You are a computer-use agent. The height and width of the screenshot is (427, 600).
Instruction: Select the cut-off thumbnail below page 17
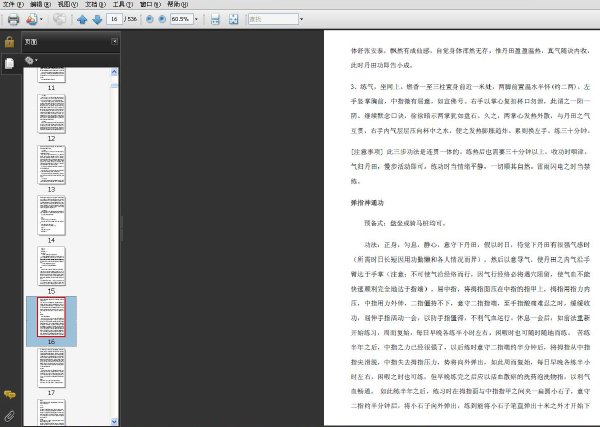pyautogui.click(x=51, y=412)
